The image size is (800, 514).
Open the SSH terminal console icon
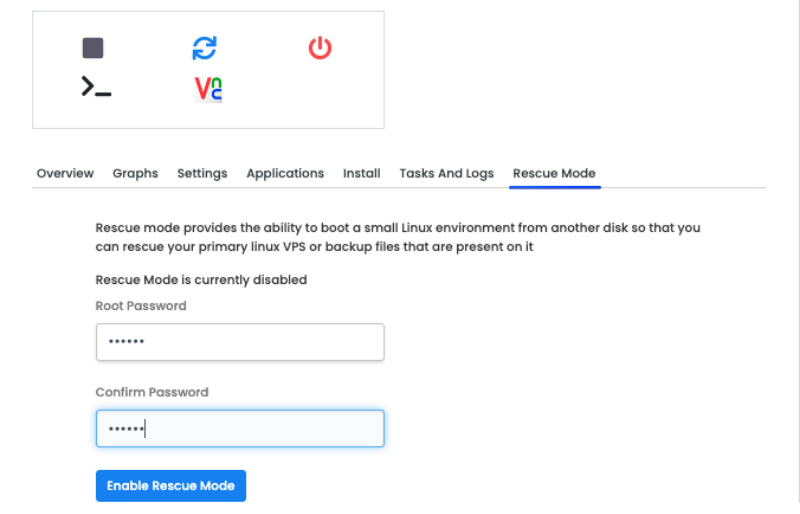click(96, 86)
